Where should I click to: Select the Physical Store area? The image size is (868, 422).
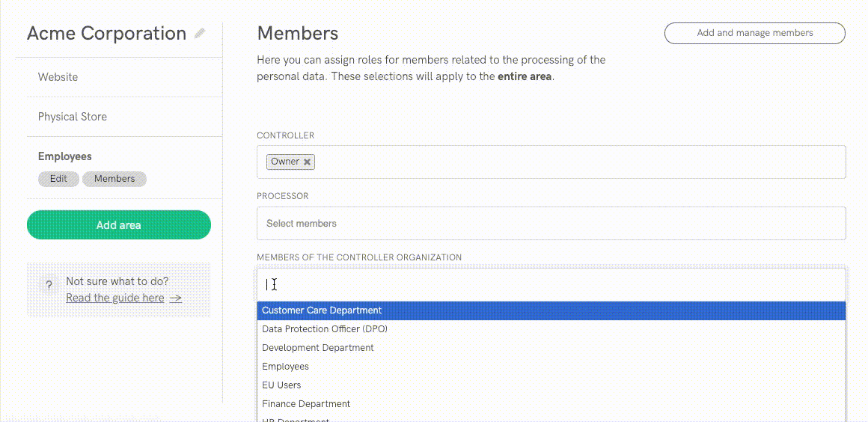coord(73,117)
